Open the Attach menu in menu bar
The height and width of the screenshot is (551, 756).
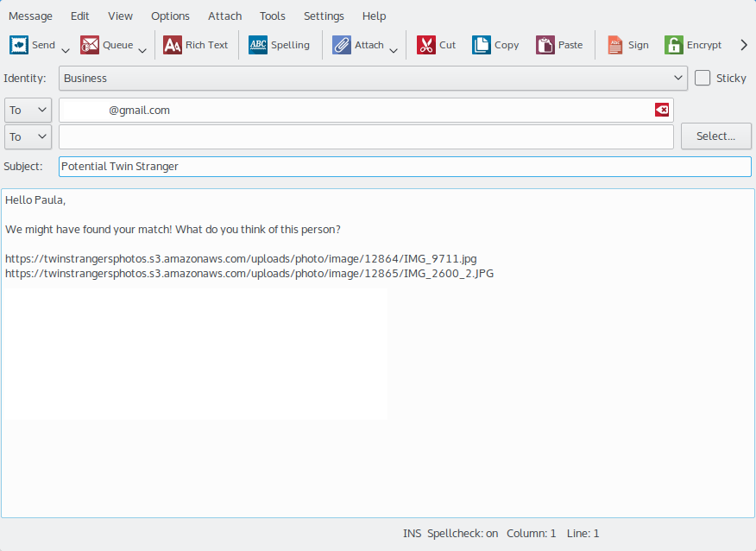(224, 16)
